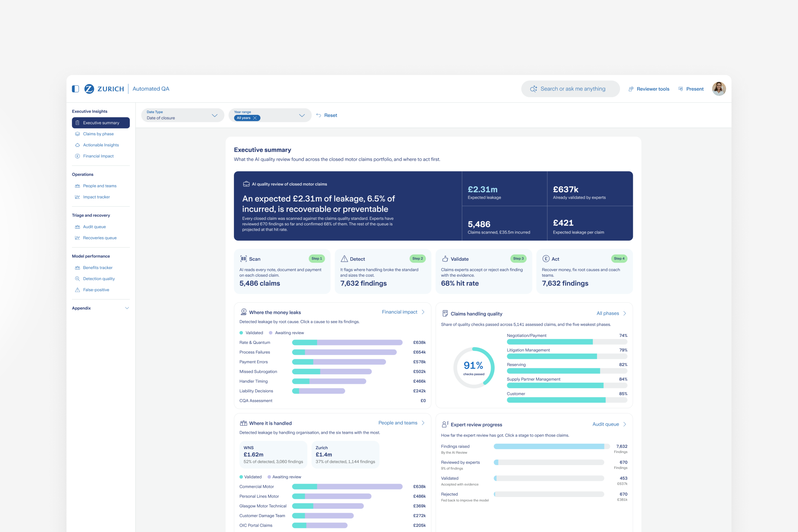The height and width of the screenshot is (532, 798).
Task: Click the Reviewer tools icon
Action: [631, 89]
